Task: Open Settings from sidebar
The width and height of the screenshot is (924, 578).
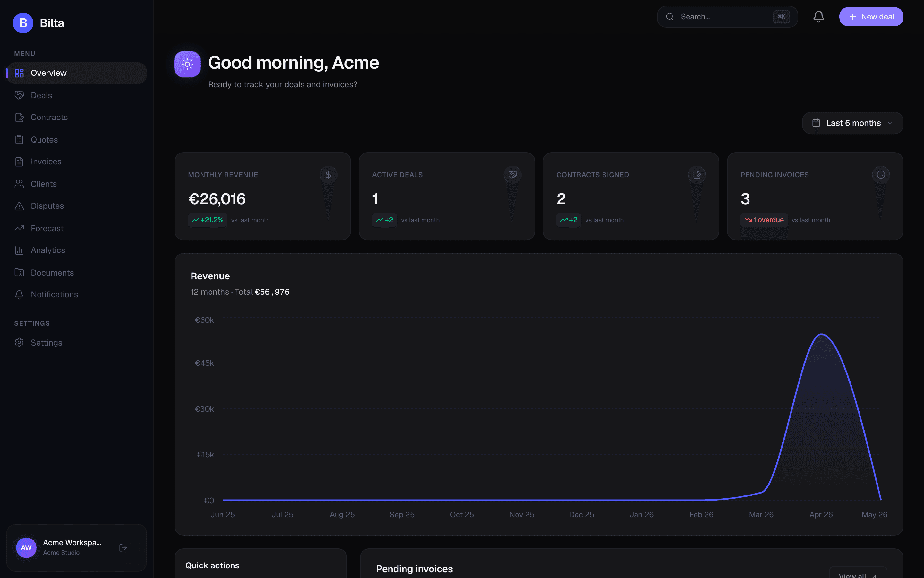Action: tap(77, 343)
